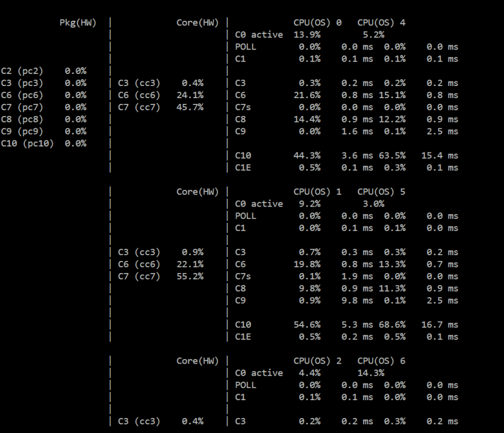The height and width of the screenshot is (433, 504).
Task: Click the 19.8% C6 value
Action: tap(307, 264)
